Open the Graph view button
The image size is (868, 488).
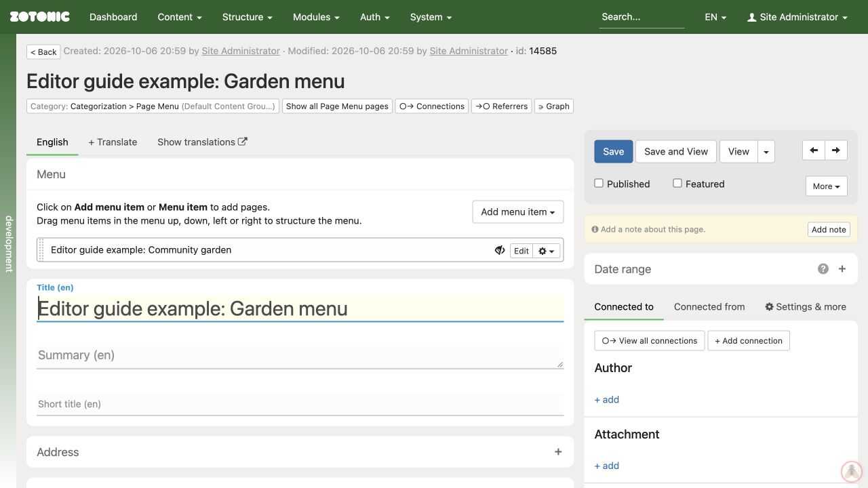554,106
